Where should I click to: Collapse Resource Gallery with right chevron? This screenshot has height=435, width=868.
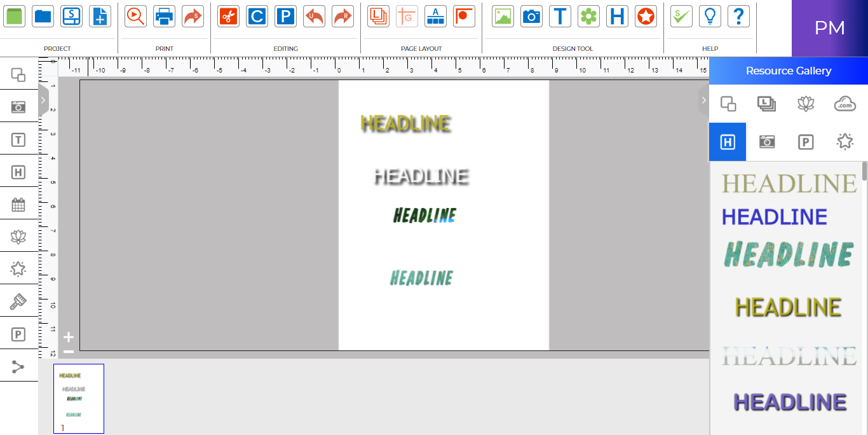point(703,100)
